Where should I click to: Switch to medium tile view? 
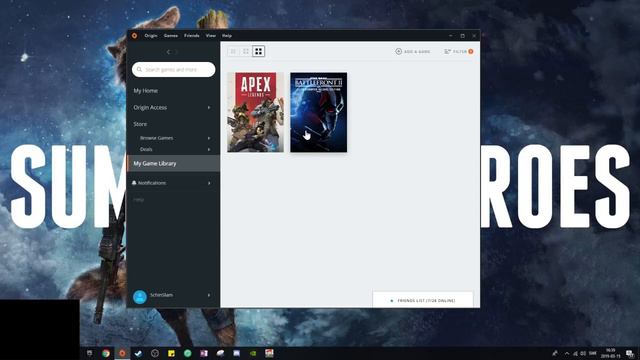246,51
